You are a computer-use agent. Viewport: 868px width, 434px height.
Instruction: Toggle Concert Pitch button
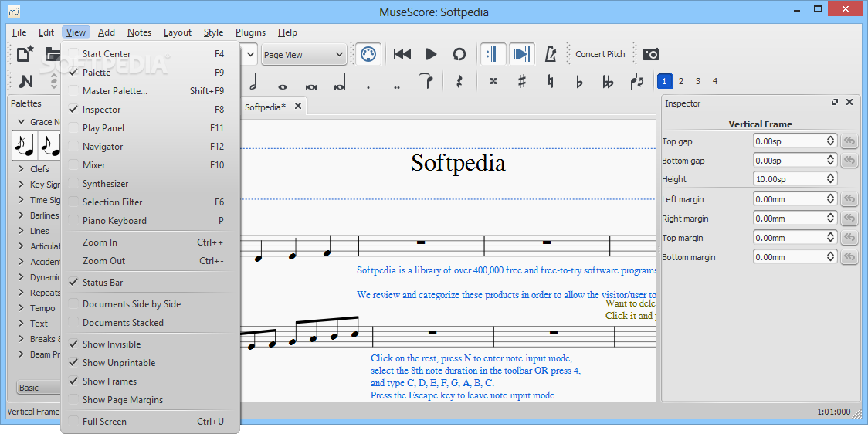click(x=600, y=54)
